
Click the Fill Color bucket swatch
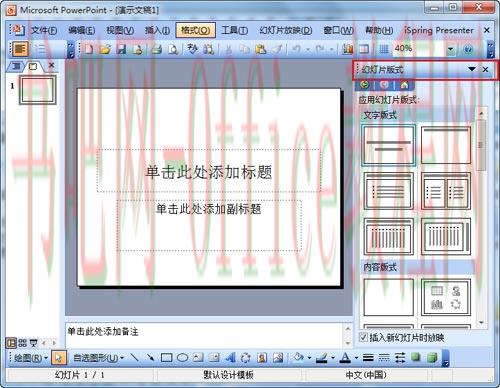click(298, 358)
